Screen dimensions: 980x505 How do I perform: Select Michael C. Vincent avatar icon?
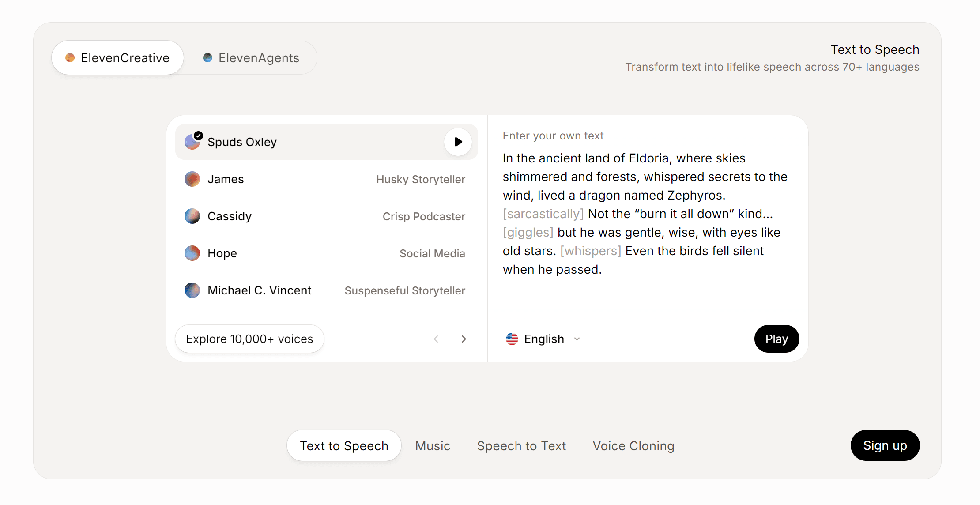coord(192,290)
